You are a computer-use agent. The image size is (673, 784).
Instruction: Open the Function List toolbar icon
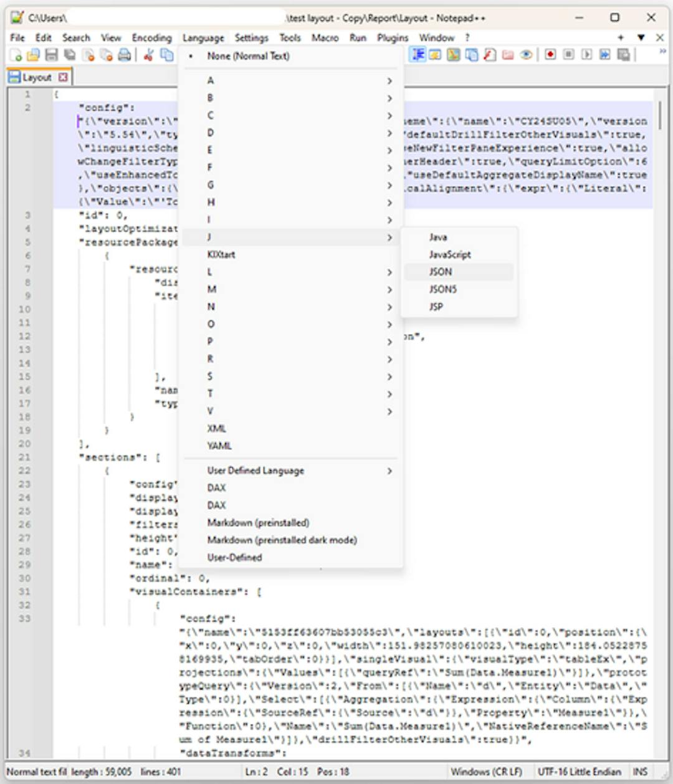[x=490, y=55]
